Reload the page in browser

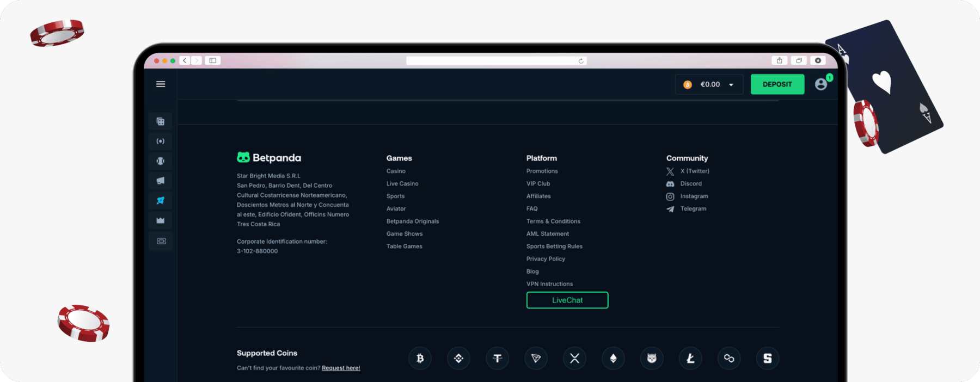(581, 61)
